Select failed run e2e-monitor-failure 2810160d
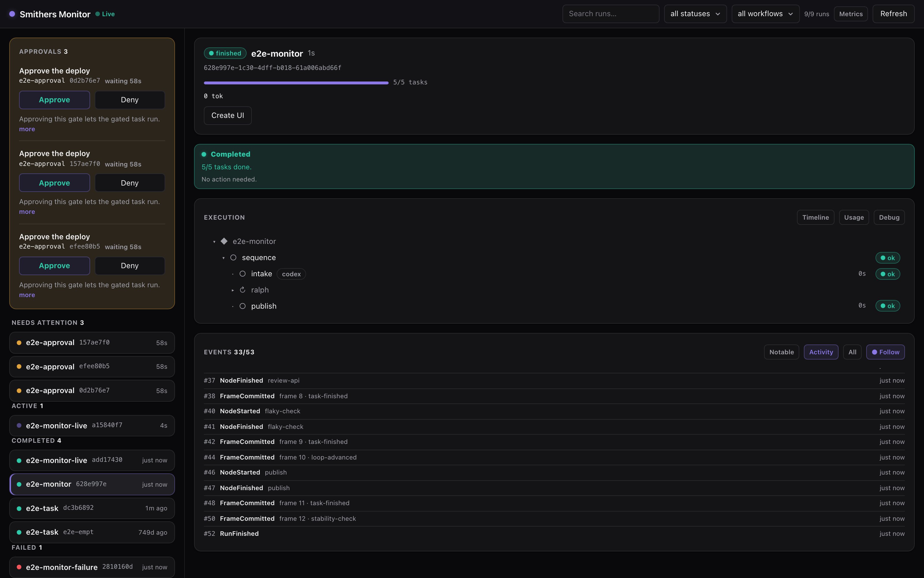The image size is (924, 578). (x=92, y=567)
